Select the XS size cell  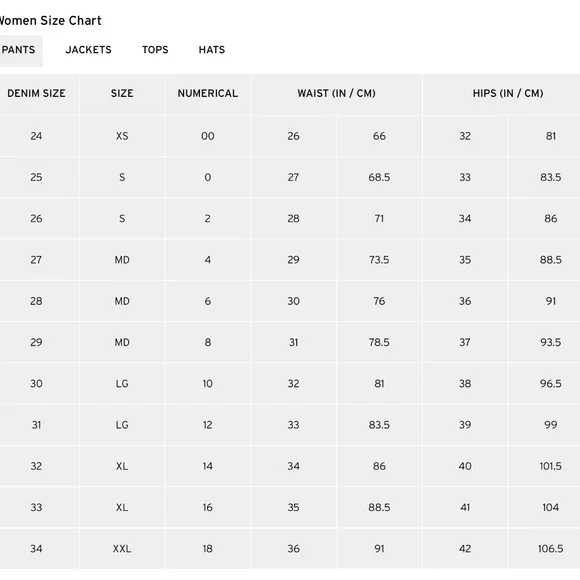point(122,136)
